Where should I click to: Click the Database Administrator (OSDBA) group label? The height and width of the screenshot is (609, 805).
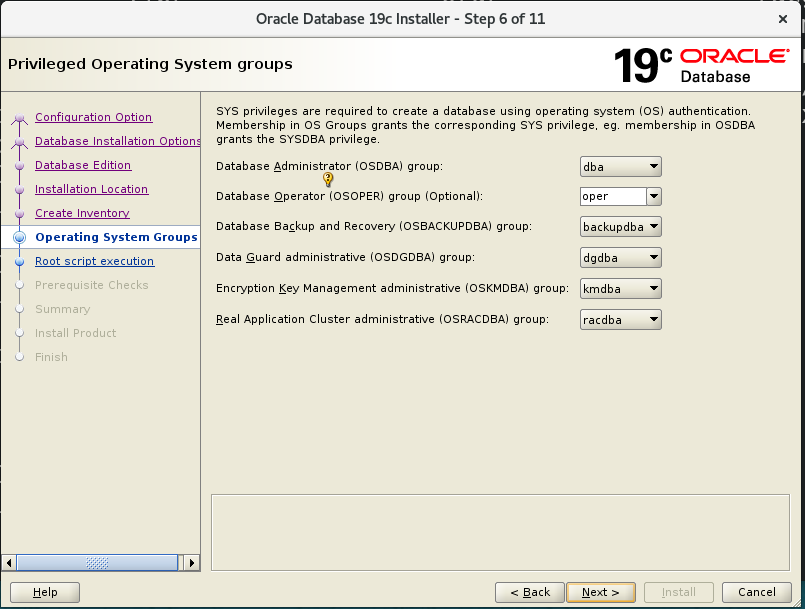329,166
